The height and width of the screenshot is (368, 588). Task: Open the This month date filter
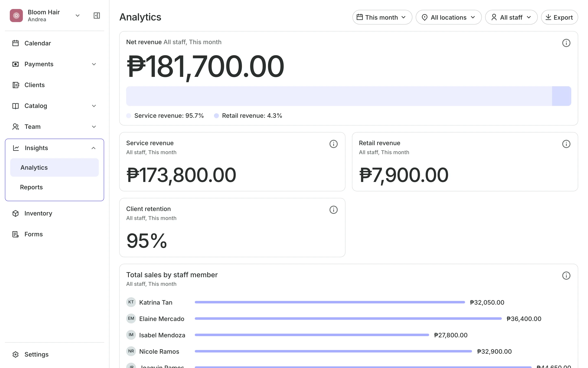point(382,17)
